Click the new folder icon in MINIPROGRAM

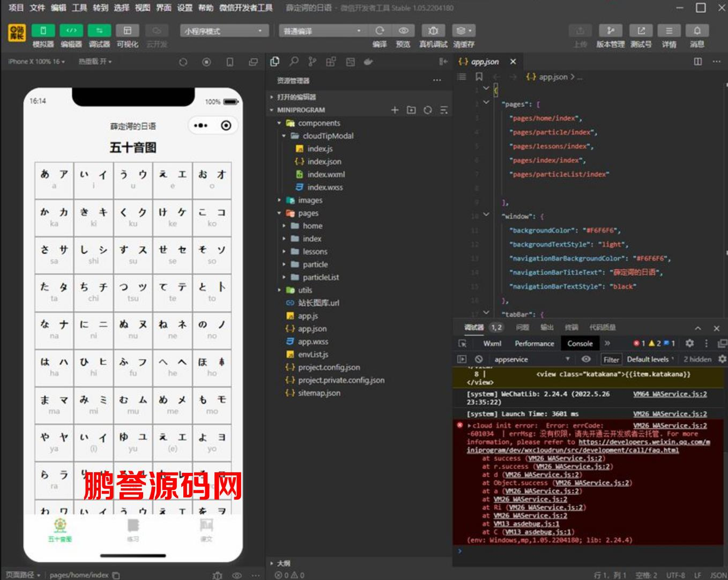pyautogui.click(x=411, y=110)
